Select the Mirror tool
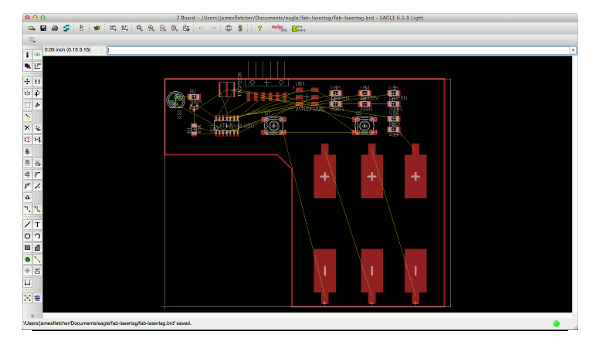The width and height of the screenshot is (600, 360). pyautogui.click(x=27, y=93)
